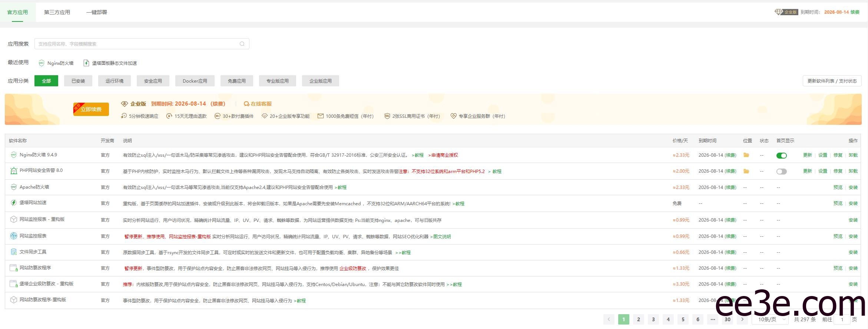Select the 全部 category
Viewport: 868px width, 329px height.
[46, 81]
